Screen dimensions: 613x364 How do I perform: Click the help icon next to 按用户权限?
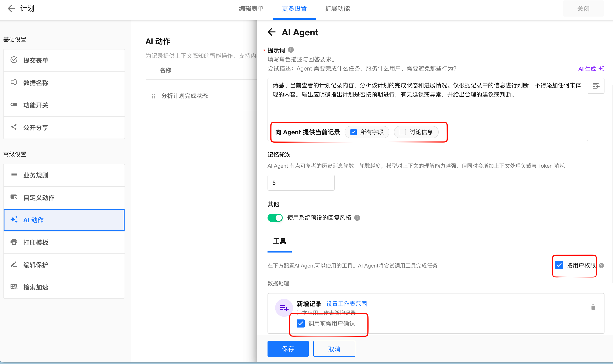coord(602,266)
